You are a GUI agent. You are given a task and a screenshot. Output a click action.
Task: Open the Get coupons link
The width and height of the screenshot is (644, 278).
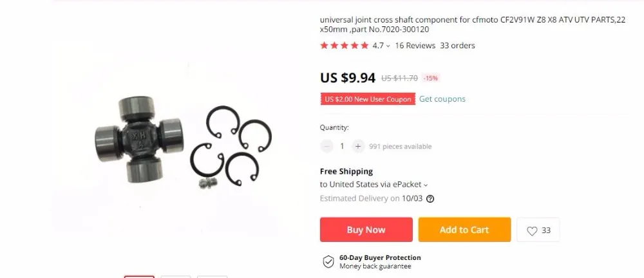point(442,99)
